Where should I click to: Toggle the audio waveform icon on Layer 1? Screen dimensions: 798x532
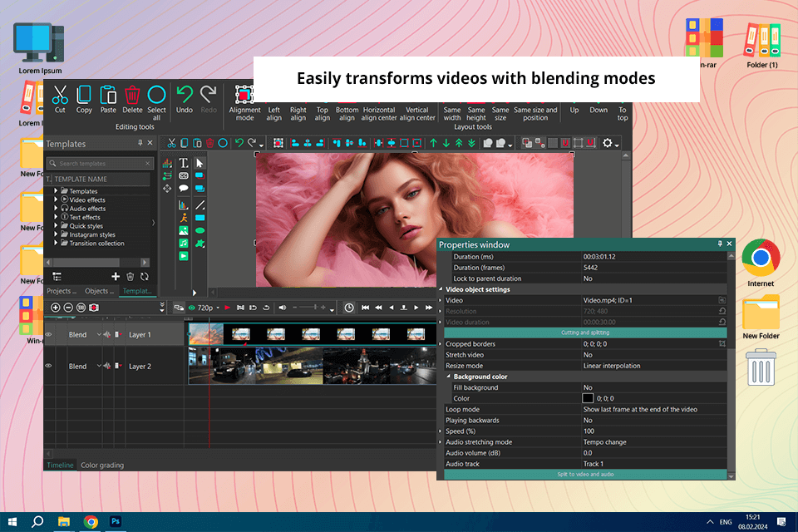click(x=107, y=334)
